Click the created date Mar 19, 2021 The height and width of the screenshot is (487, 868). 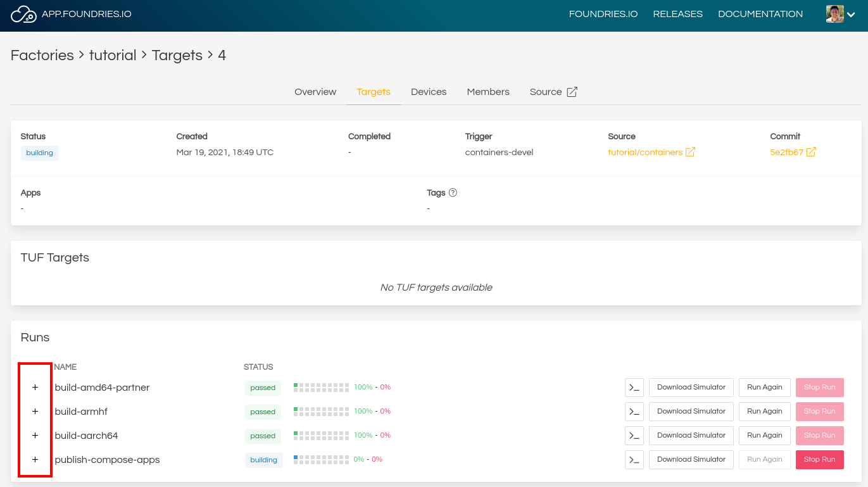tap(225, 153)
